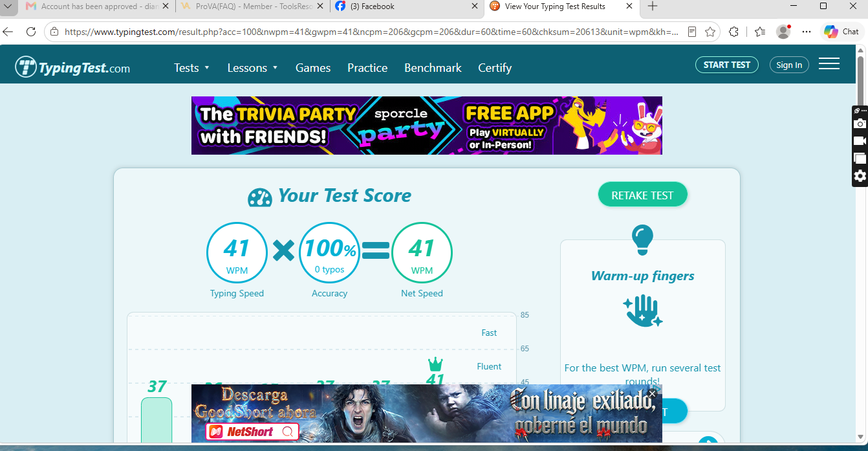Click the address bar URL field
The image size is (868, 451).
click(371, 31)
